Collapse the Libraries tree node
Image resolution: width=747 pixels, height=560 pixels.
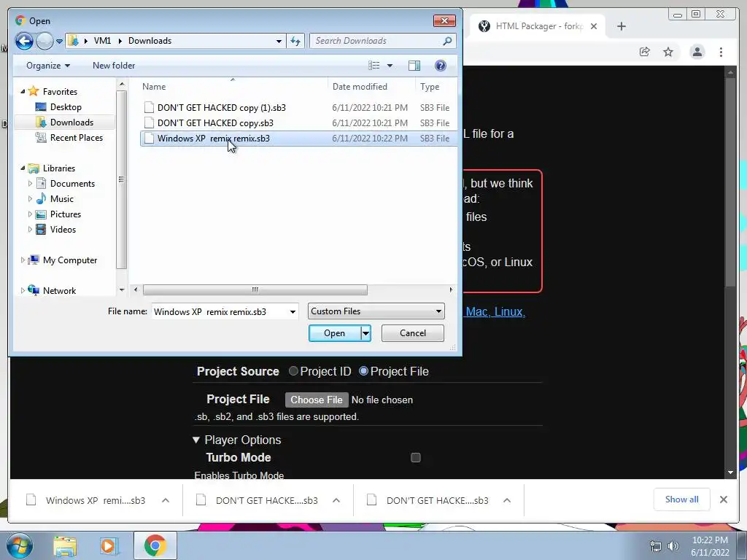23,168
